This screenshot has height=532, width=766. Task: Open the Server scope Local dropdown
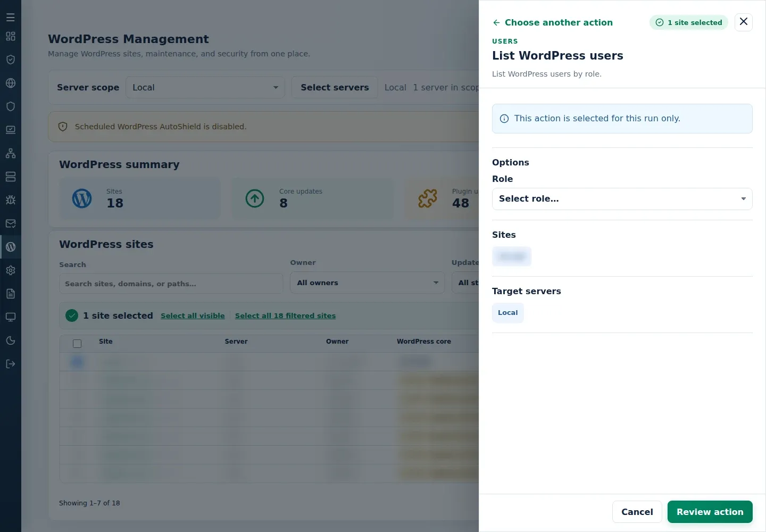[205, 87]
